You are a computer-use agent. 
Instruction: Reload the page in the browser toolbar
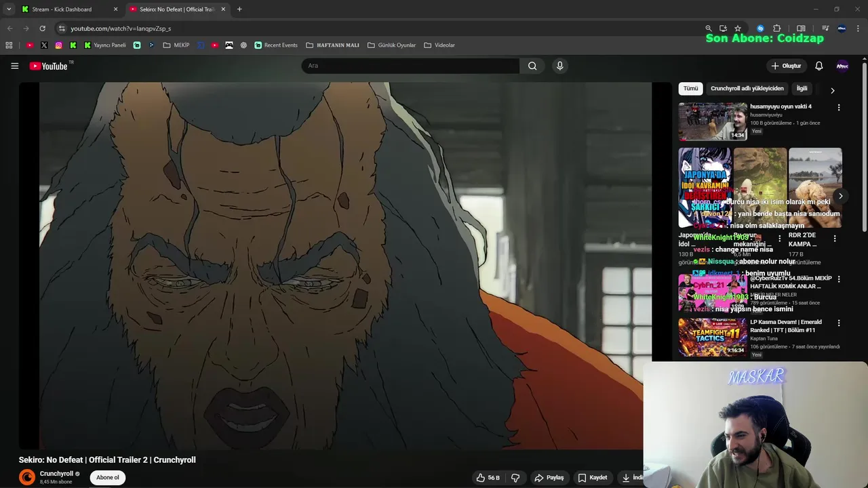coord(42,28)
